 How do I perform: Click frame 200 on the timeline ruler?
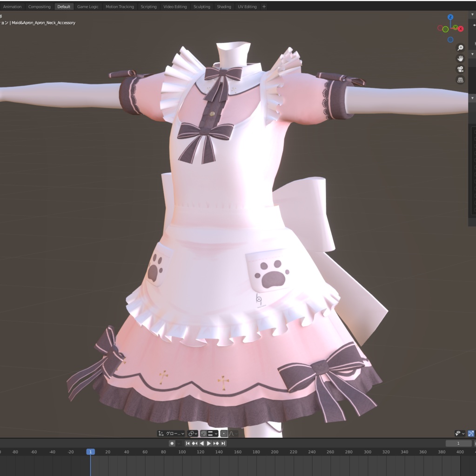[275, 451]
